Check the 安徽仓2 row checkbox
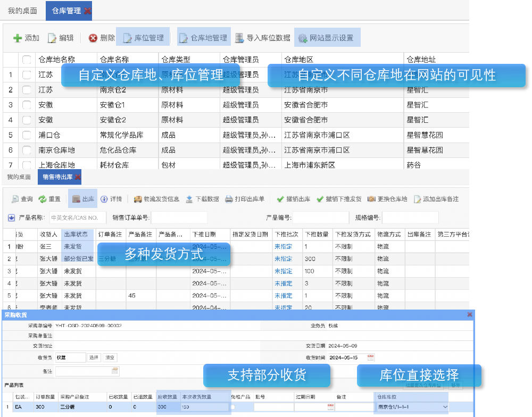The height and width of the screenshot is (417, 532). [x=27, y=120]
